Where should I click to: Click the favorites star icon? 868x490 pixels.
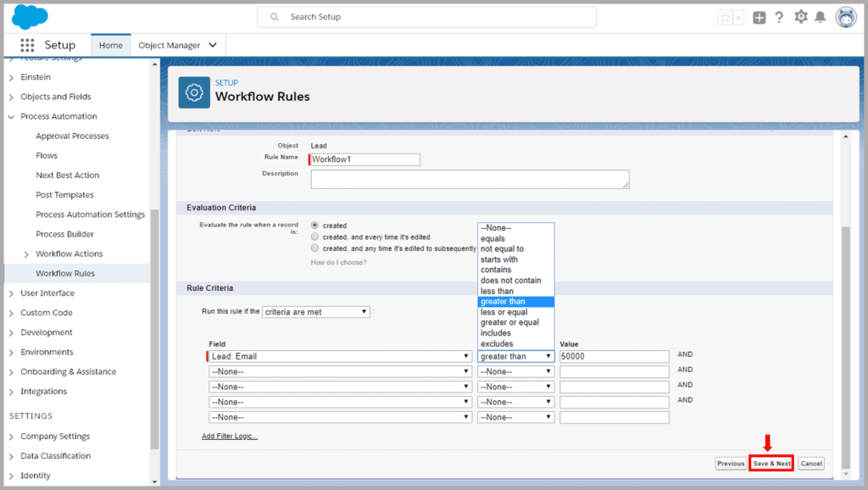[x=724, y=18]
